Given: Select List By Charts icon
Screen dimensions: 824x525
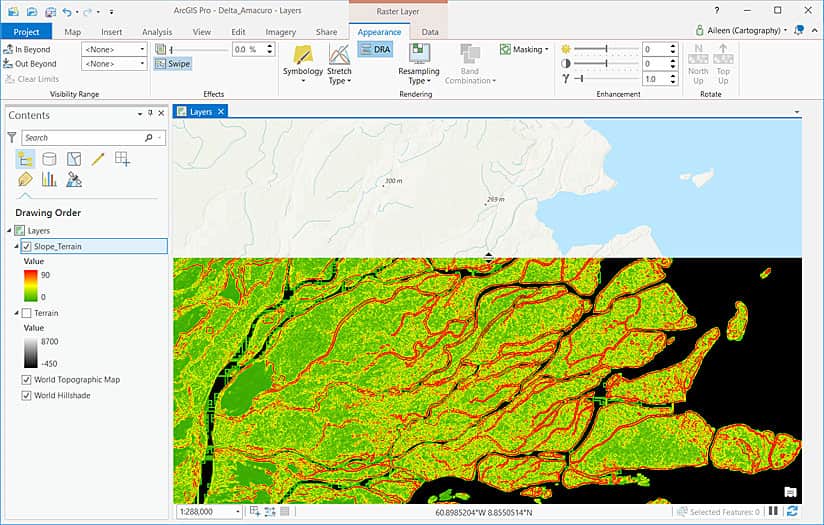Looking at the screenshot, I should (49, 180).
